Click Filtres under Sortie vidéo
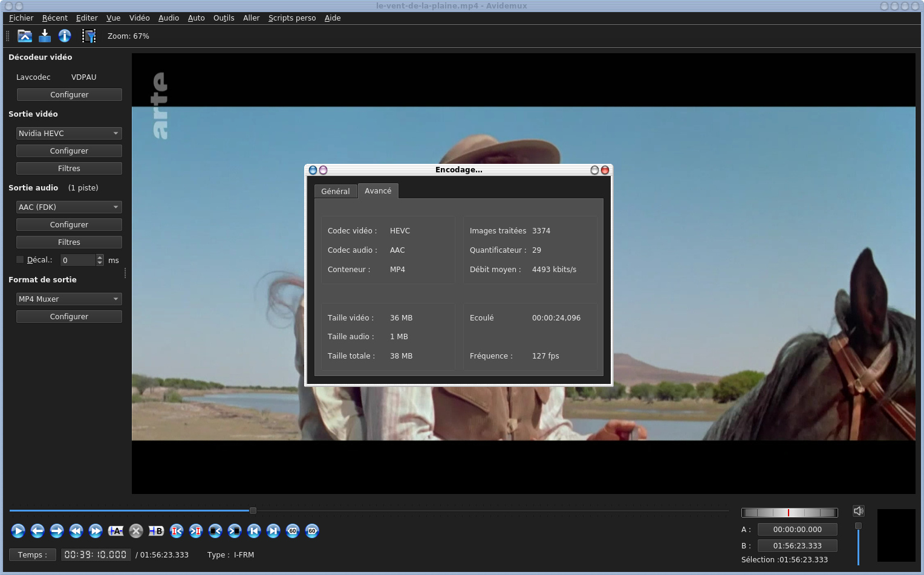 pos(69,169)
